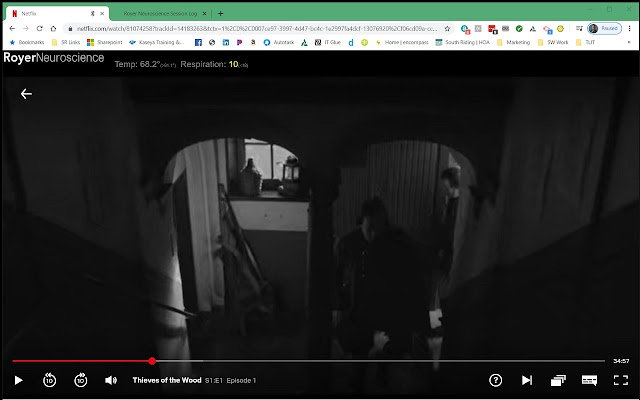Reload the current page
The height and width of the screenshot is (400, 640).
click(x=40, y=29)
